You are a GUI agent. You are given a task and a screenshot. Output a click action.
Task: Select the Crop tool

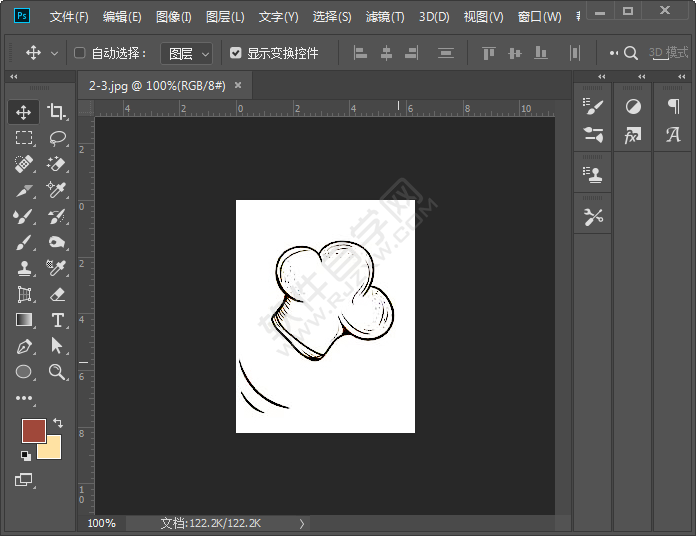pos(56,112)
